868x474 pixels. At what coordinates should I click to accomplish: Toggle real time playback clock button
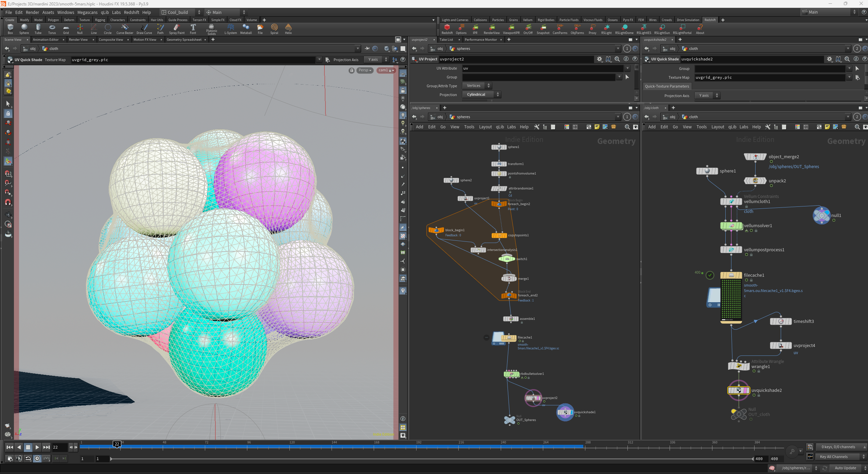click(x=37, y=458)
